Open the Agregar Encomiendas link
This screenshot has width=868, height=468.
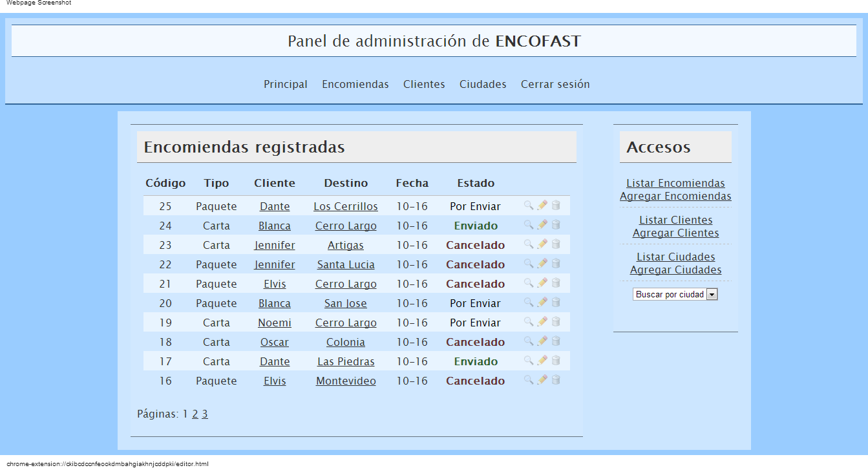coord(675,196)
